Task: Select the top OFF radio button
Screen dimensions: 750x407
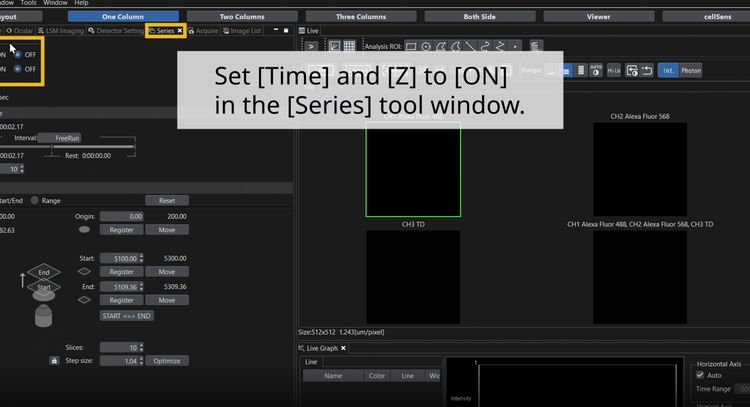Action: coord(18,54)
